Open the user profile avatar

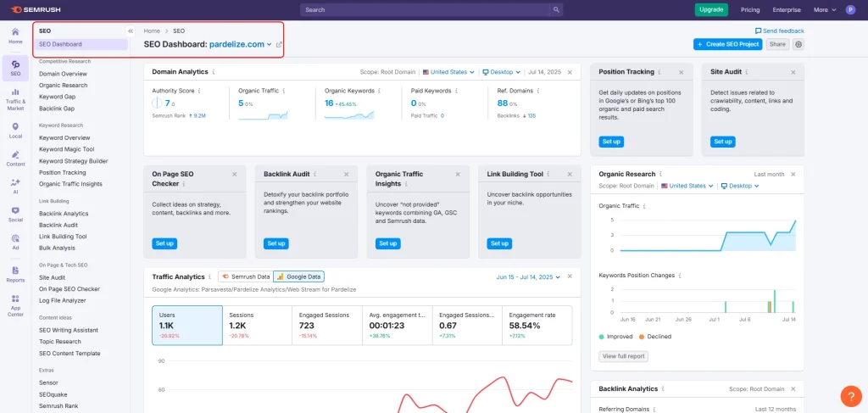pyautogui.click(x=850, y=10)
